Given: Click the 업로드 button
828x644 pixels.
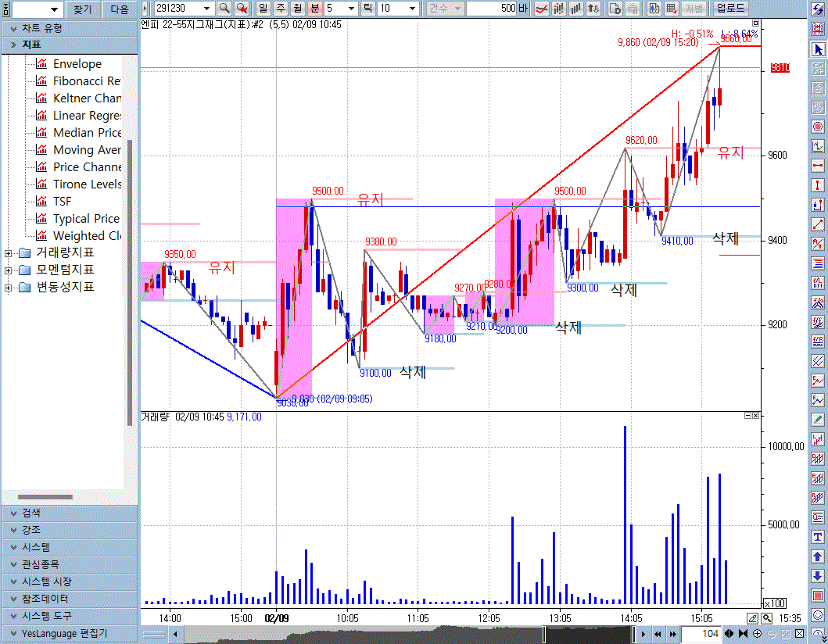Looking at the screenshot, I should [731, 9].
